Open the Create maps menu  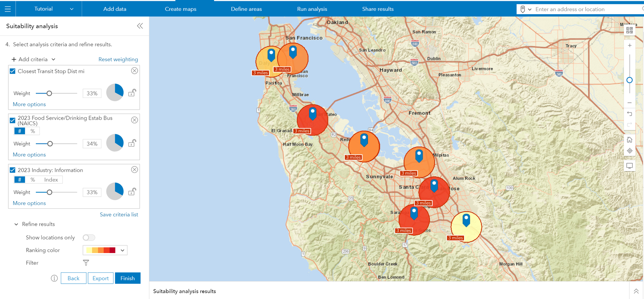180,9
